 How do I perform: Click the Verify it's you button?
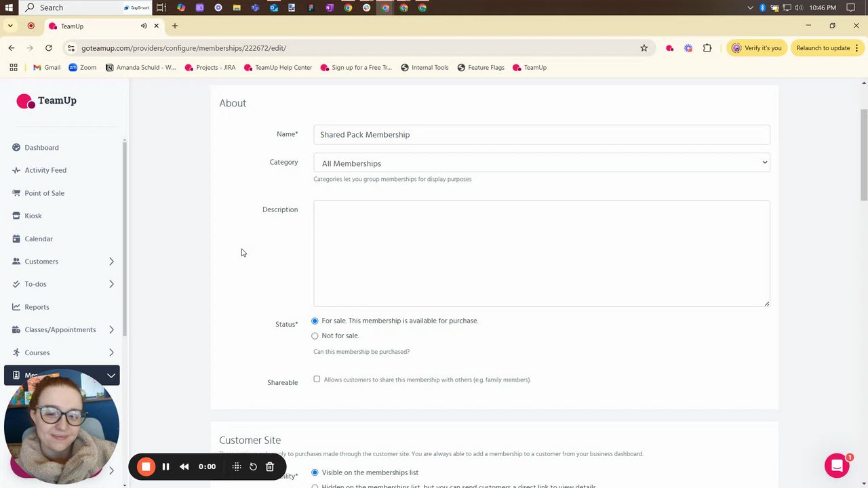tap(757, 48)
